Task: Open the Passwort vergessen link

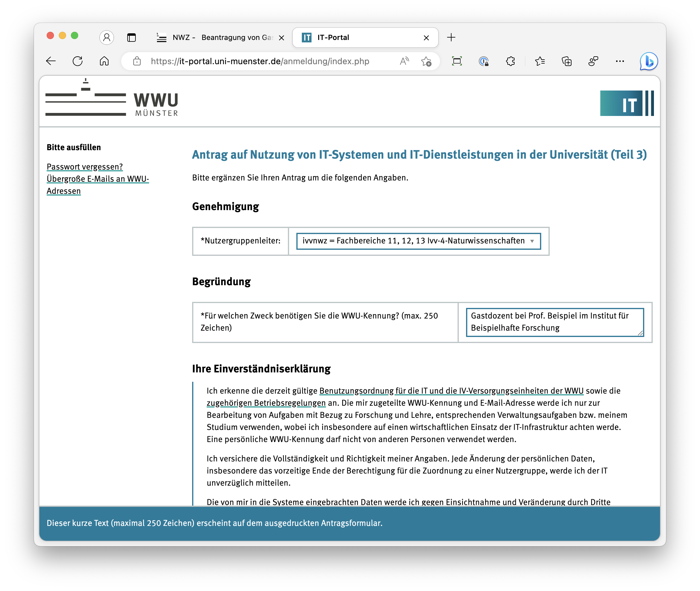Action: click(x=85, y=167)
